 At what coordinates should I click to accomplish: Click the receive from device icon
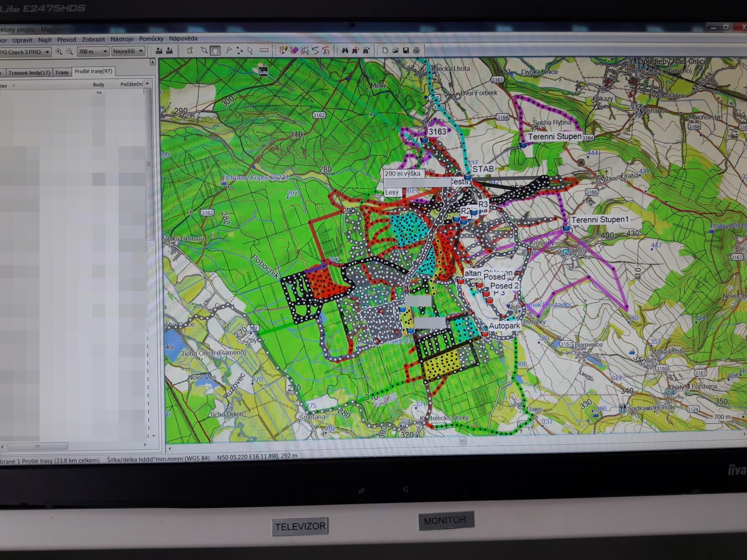pyautogui.click(x=169, y=51)
